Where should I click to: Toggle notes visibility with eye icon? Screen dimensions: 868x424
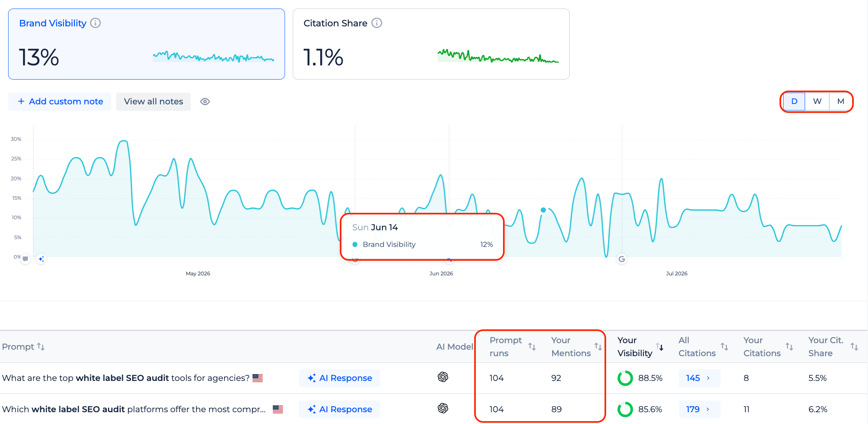205,102
